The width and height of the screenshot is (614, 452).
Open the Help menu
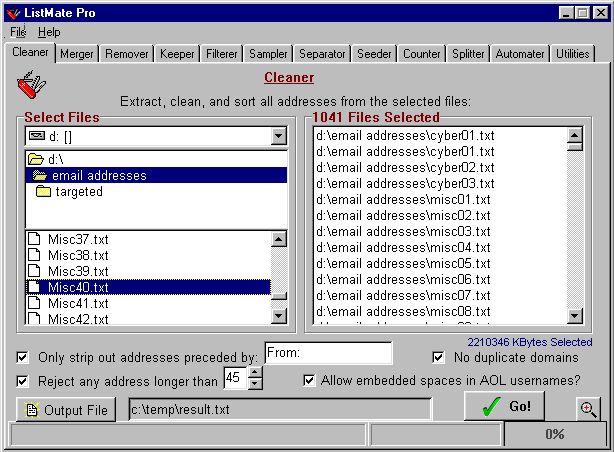click(x=49, y=32)
